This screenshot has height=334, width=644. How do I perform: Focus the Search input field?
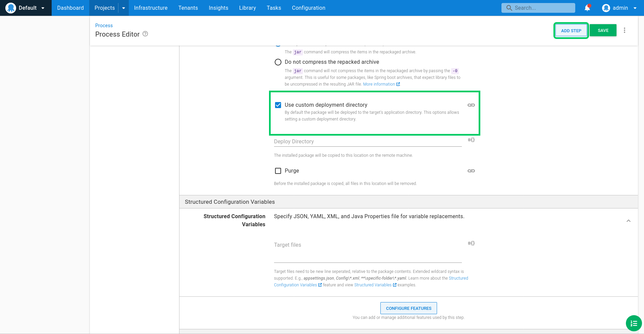538,8
